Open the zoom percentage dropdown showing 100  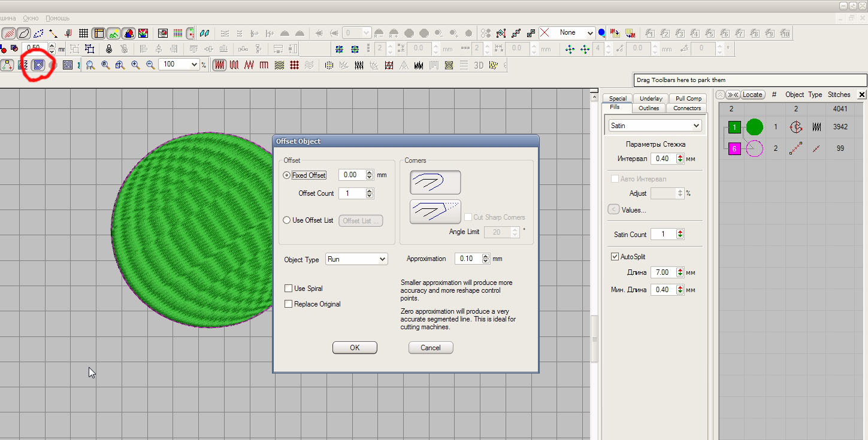(194, 65)
